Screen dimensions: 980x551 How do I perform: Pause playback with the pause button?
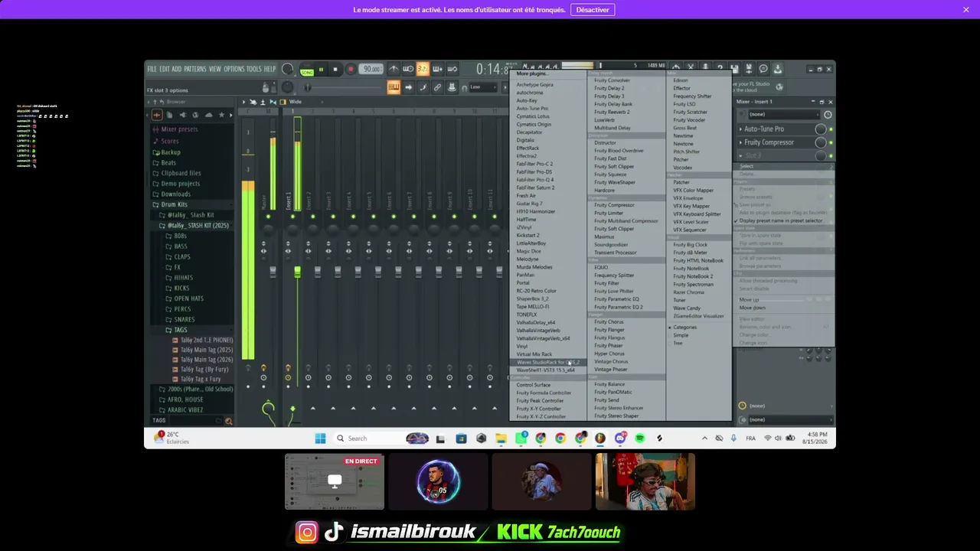coord(321,70)
